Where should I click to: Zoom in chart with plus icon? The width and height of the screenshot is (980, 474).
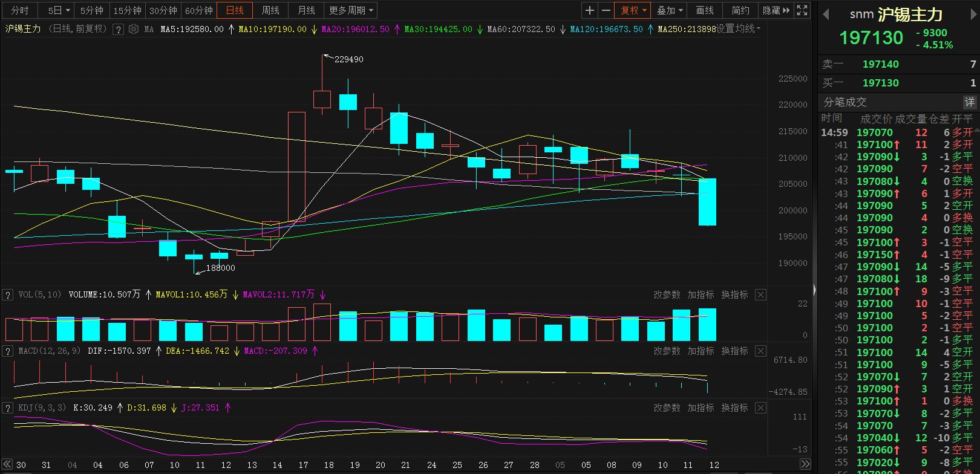point(590,10)
